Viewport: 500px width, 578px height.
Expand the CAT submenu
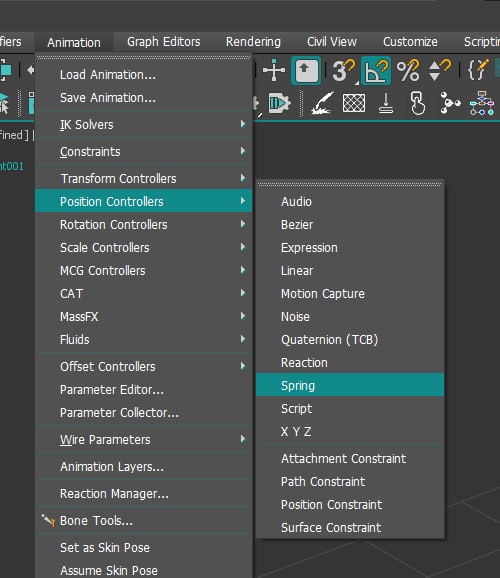(x=144, y=293)
